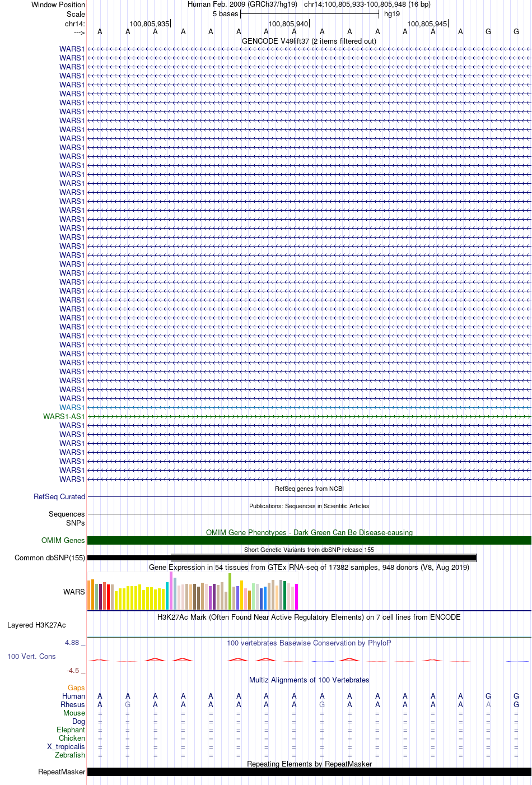Click the OMIM Gene Phenotypes track title

(309, 532)
